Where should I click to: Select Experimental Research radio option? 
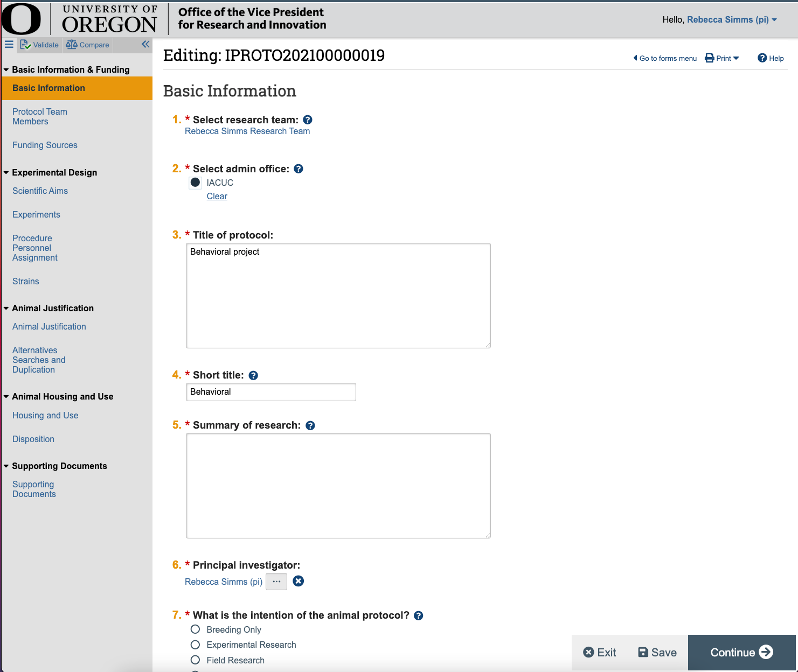point(195,645)
